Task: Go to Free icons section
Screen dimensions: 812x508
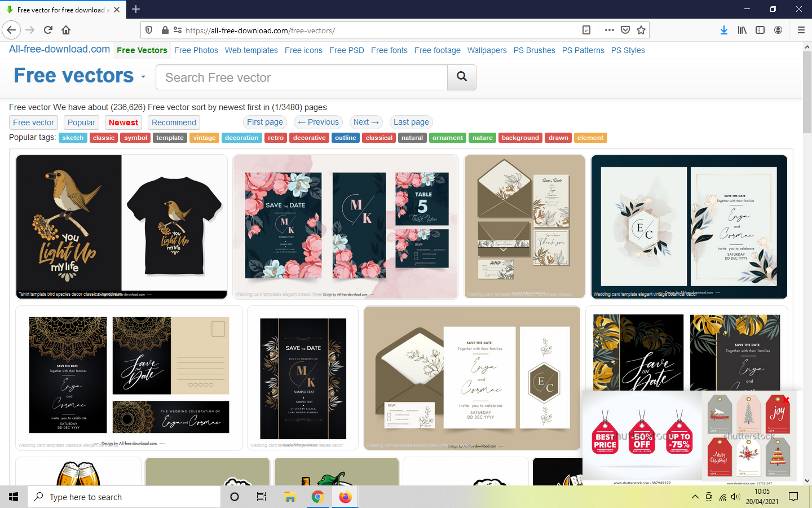Action: coord(303,50)
